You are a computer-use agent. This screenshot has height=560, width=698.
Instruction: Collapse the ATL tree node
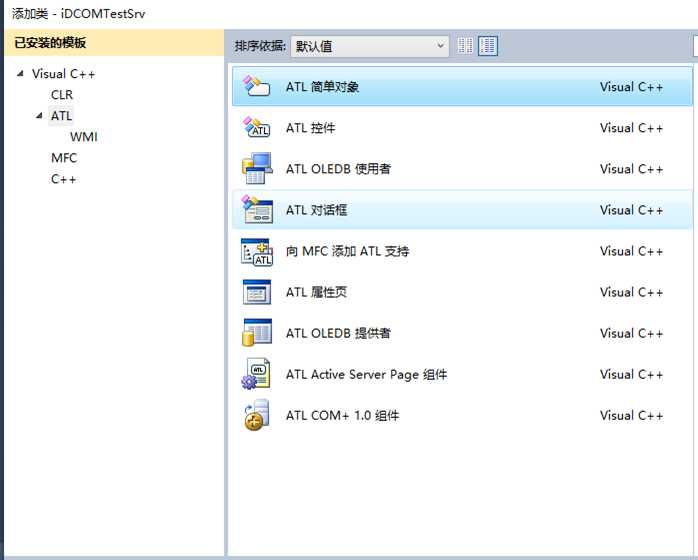pos(40,116)
